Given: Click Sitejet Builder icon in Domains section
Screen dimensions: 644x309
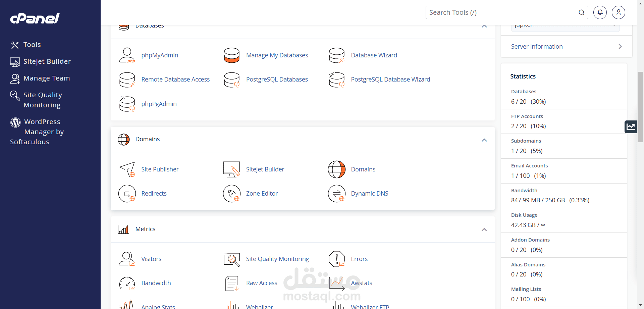Looking at the screenshot, I should point(231,169).
